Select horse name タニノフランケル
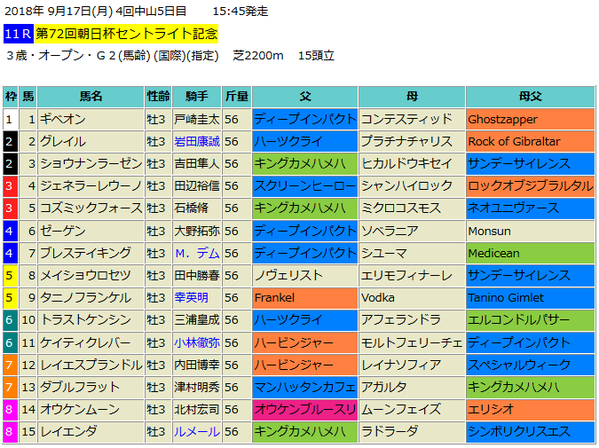Image resolution: width=599 pixels, height=448 pixels. (86, 298)
